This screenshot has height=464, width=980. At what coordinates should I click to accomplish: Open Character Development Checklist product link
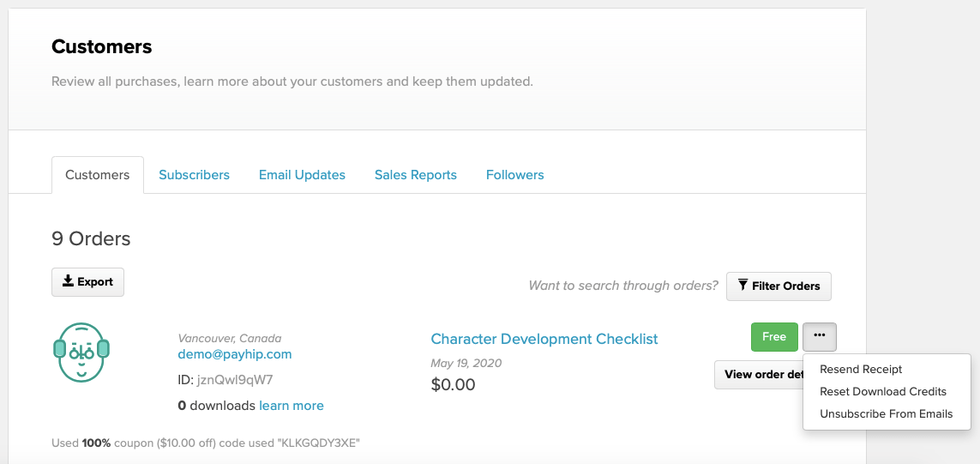(x=544, y=339)
